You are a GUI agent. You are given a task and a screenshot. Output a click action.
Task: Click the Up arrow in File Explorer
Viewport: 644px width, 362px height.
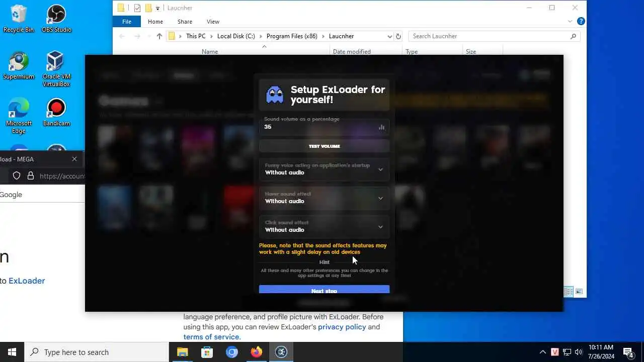tap(159, 36)
